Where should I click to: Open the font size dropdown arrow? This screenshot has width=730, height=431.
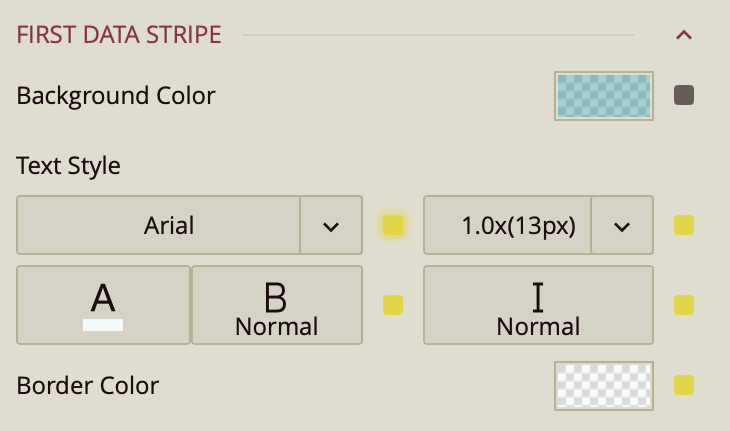[x=622, y=225]
